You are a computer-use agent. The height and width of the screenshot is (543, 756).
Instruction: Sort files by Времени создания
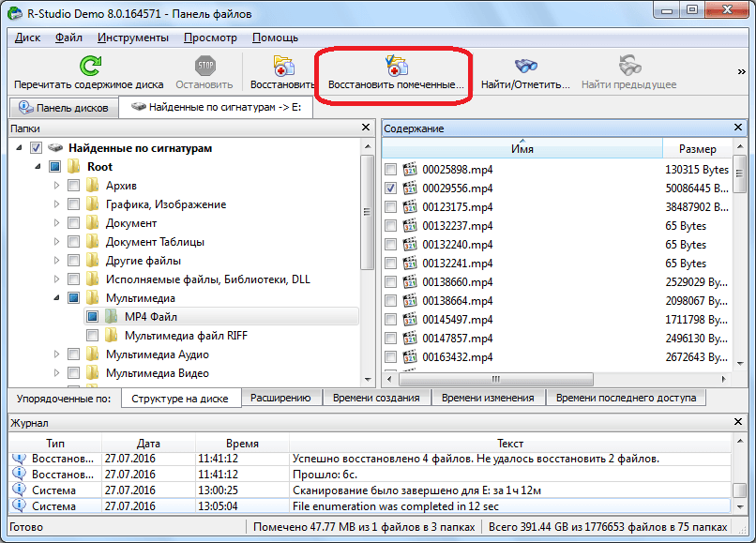pyautogui.click(x=376, y=398)
